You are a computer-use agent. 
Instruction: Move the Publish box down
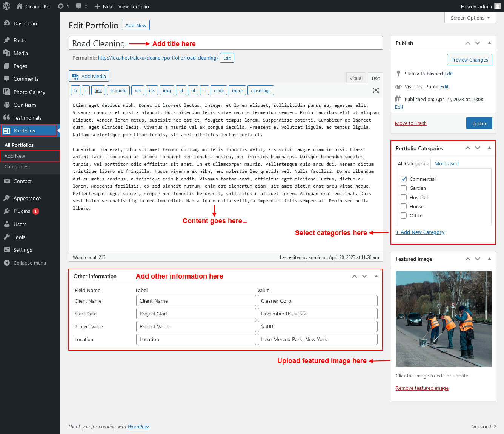click(478, 43)
